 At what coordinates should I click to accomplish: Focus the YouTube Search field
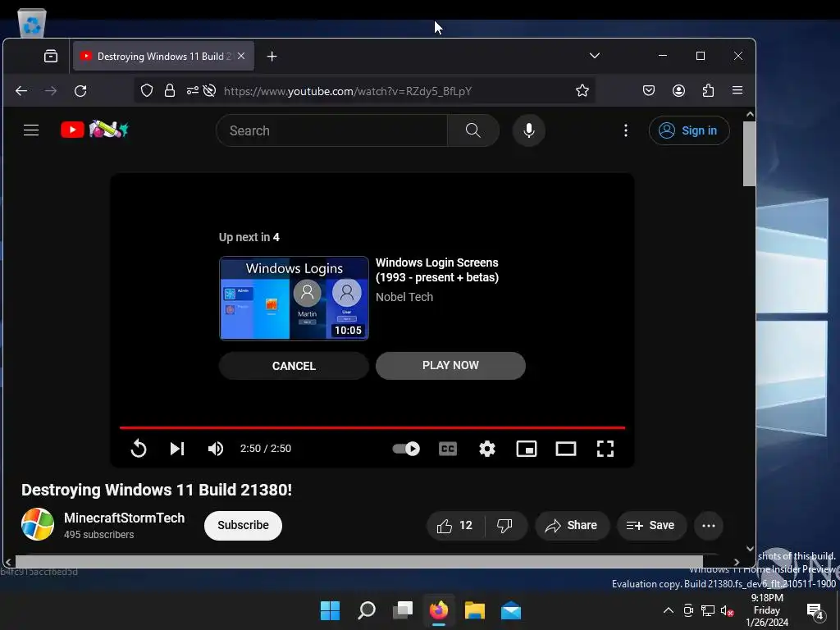click(x=331, y=130)
